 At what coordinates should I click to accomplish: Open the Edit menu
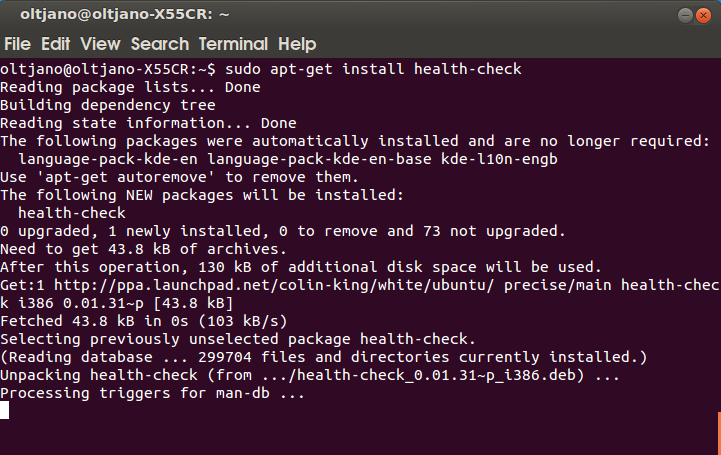(x=55, y=44)
